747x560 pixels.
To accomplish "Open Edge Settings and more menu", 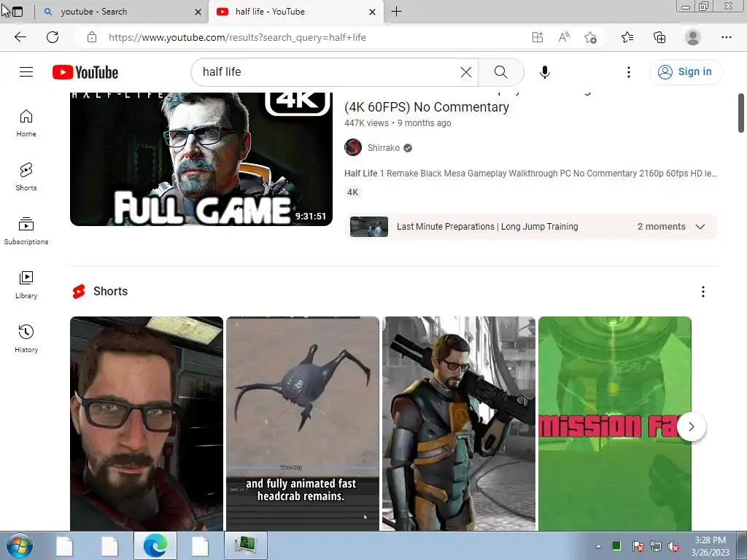I will coord(726,37).
